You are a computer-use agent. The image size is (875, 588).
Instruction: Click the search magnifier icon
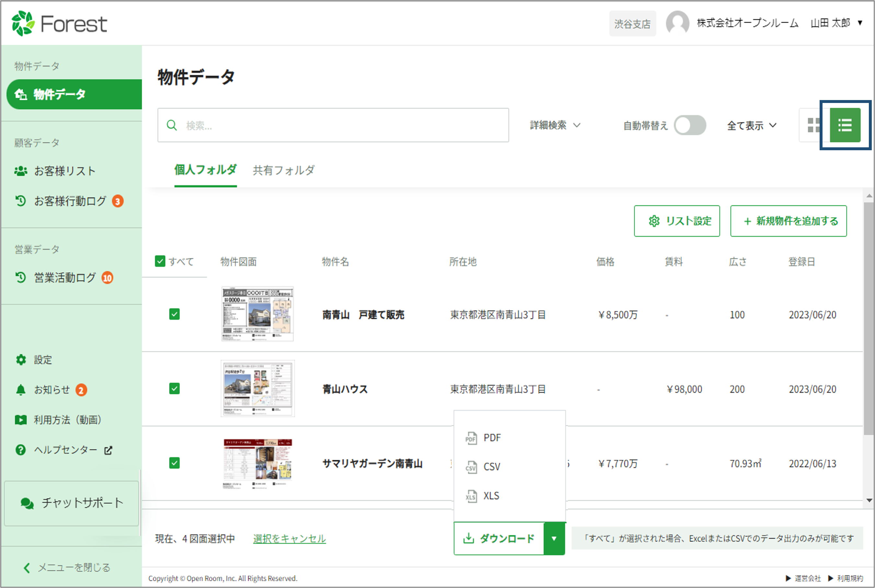[x=172, y=125]
